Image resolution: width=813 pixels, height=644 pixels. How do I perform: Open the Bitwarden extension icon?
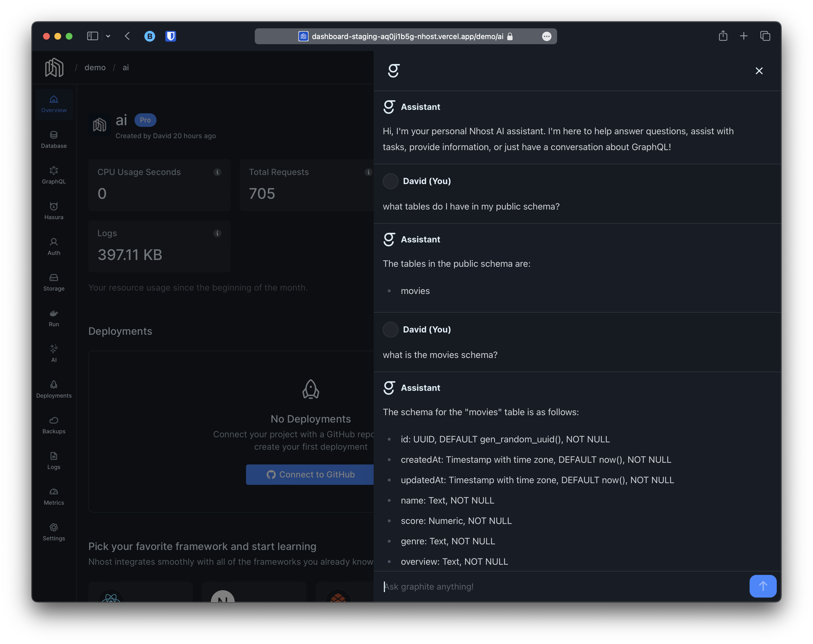click(171, 36)
